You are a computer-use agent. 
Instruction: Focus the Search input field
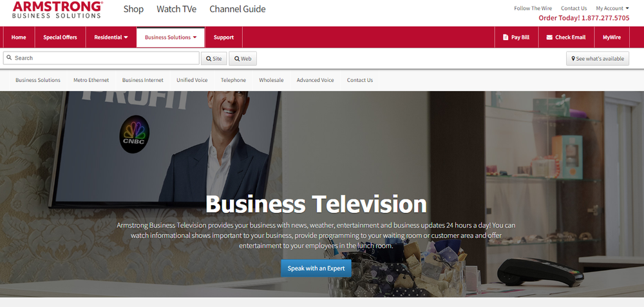click(x=101, y=58)
